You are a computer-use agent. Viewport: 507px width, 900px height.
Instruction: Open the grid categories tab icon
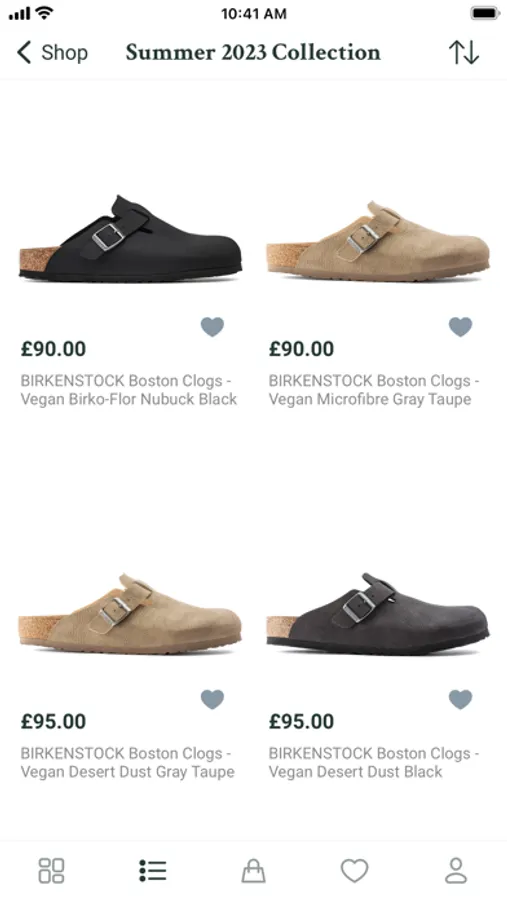51,870
